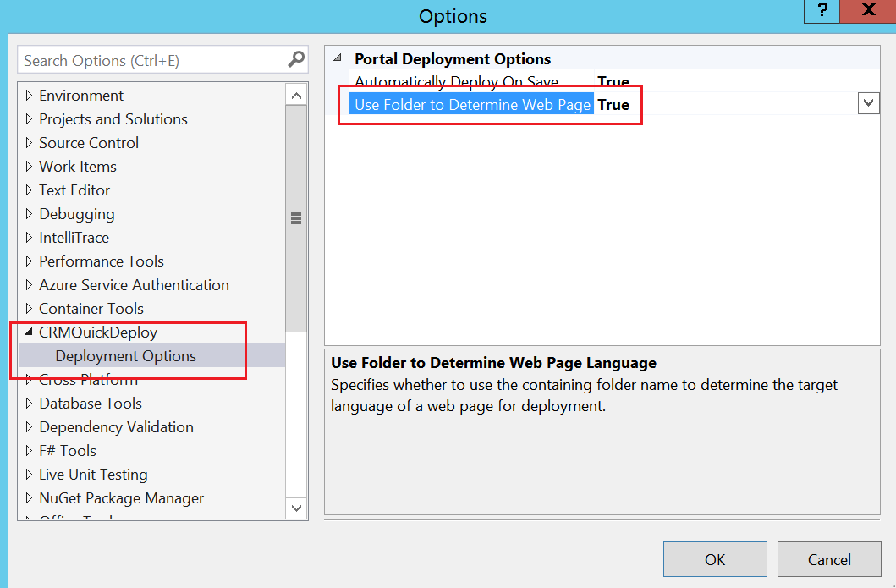Select Deployment Options in the tree

tap(125, 356)
